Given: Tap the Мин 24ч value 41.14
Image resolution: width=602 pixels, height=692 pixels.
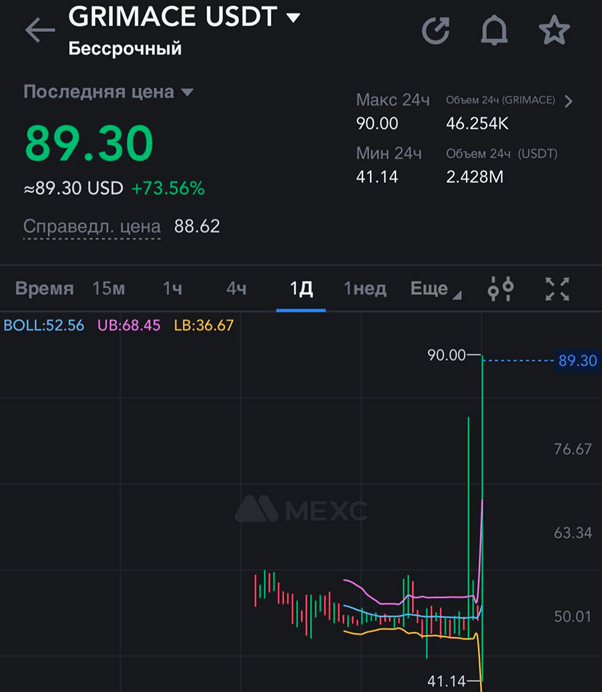Looking at the screenshot, I should (x=377, y=177).
